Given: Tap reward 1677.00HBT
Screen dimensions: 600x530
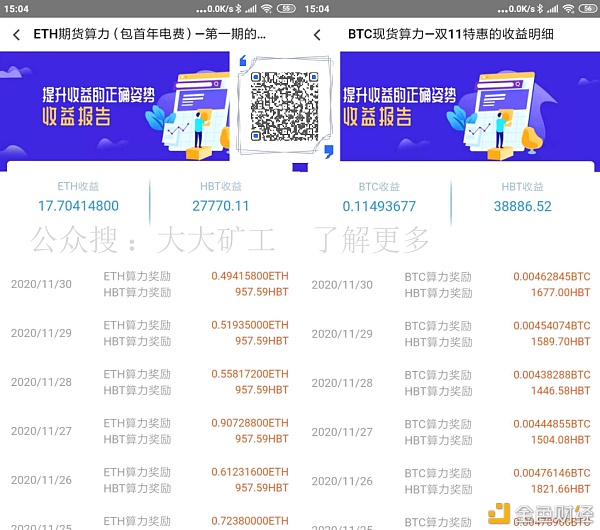Looking at the screenshot, I should click(x=561, y=292).
